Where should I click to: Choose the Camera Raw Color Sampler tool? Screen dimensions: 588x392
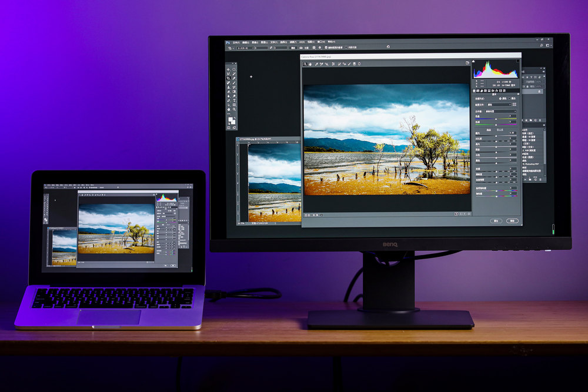(322, 64)
